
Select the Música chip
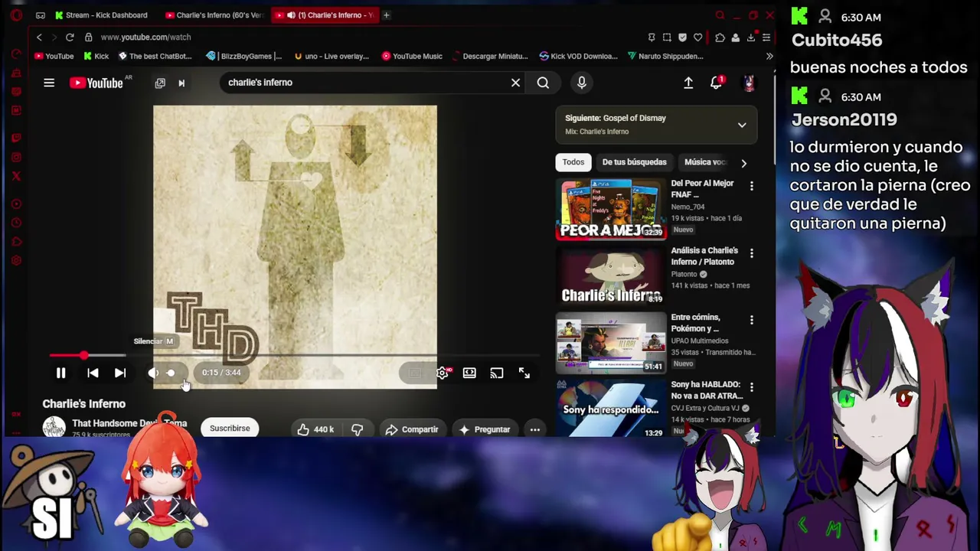[x=705, y=162]
